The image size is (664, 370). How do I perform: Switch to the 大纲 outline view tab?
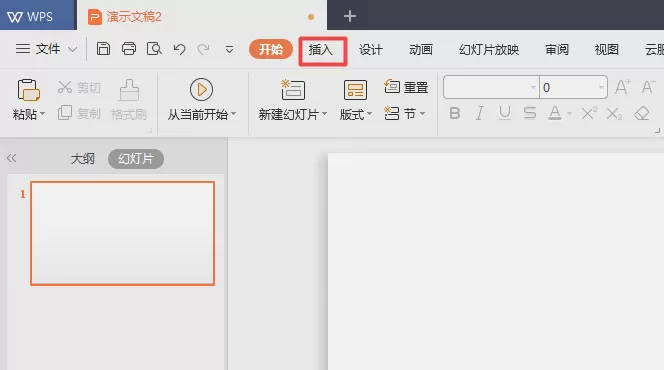(83, 159)
